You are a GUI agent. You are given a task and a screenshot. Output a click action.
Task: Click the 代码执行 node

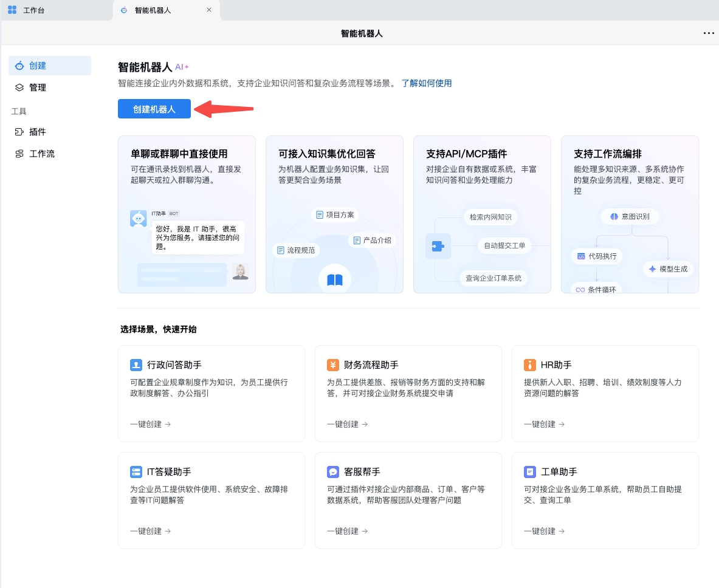[597, 256]
